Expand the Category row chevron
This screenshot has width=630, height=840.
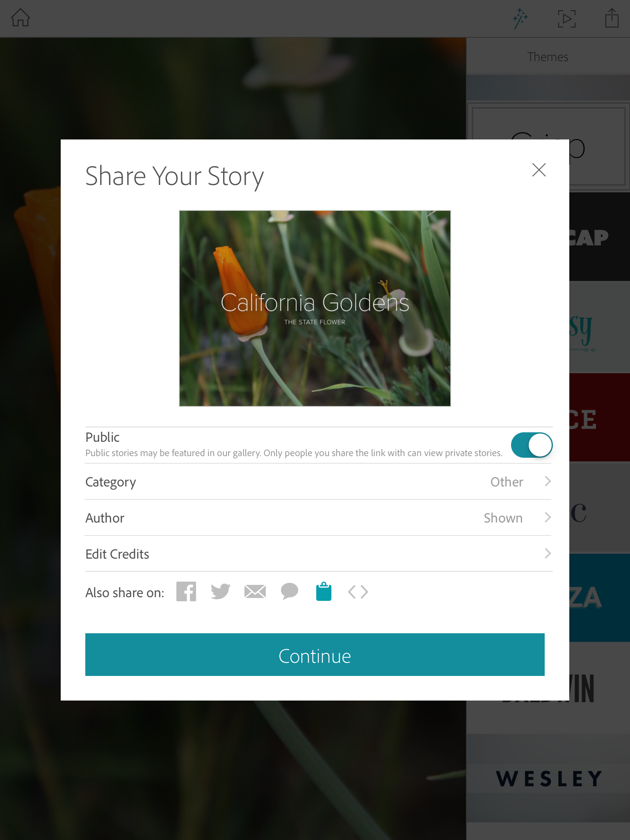tap(548, 481)
